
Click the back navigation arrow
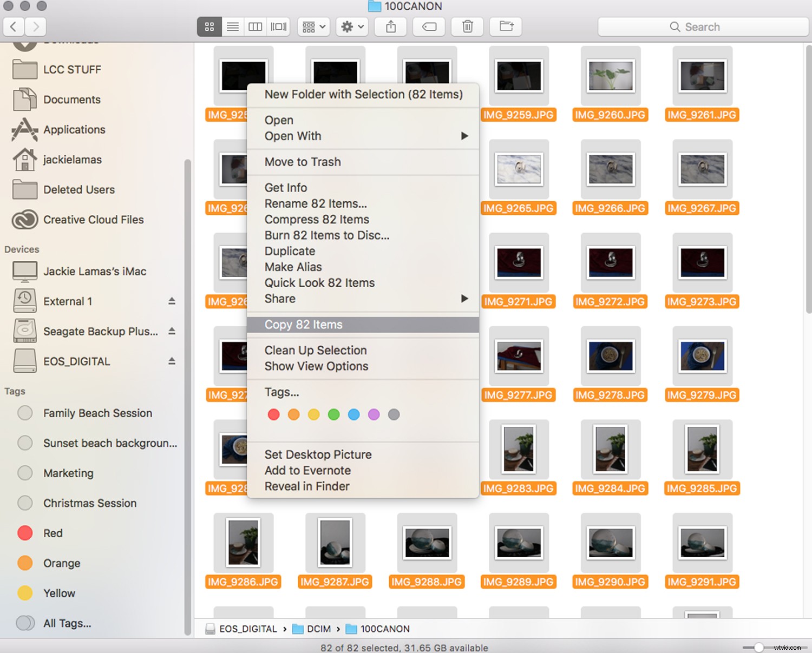13,26
